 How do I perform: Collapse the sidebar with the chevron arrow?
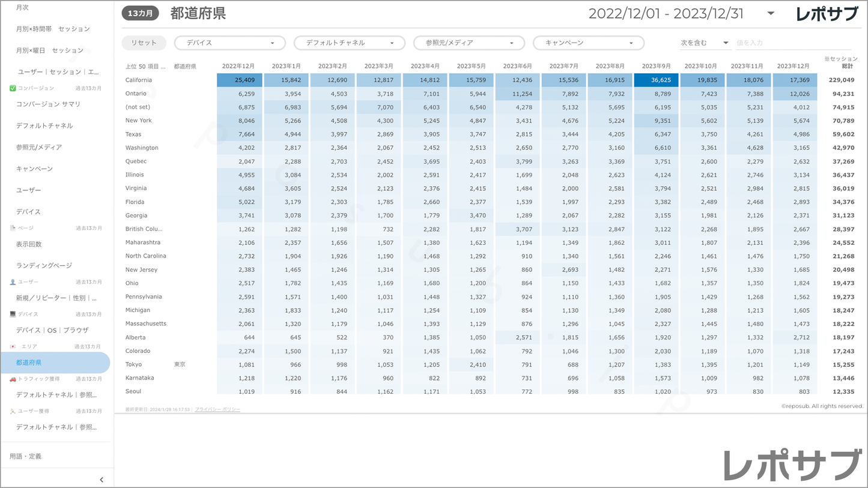(101, 480)
